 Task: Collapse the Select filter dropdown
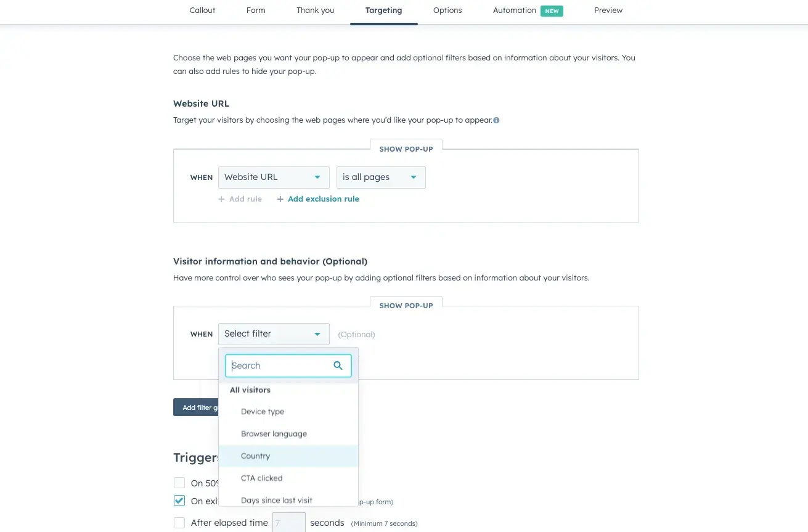[x=274, y=334]
